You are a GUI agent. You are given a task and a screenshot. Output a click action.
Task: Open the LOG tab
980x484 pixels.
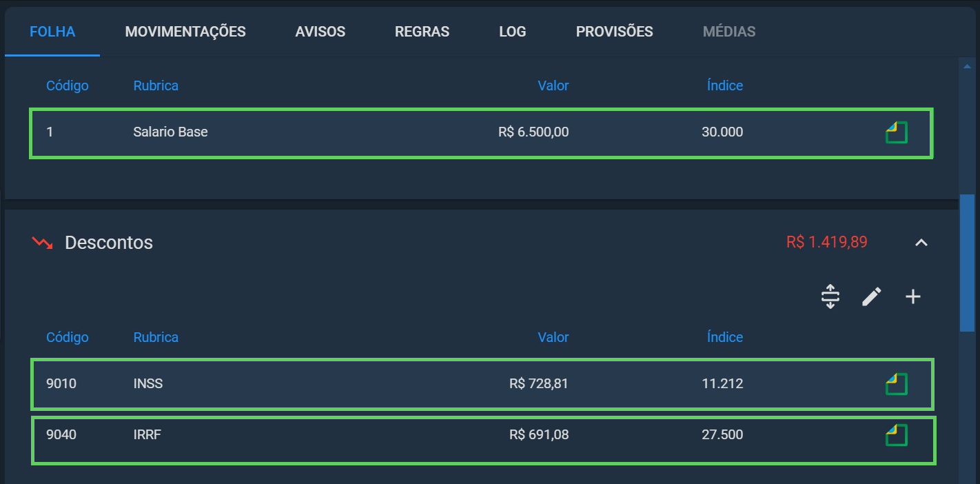click(513, 32)
